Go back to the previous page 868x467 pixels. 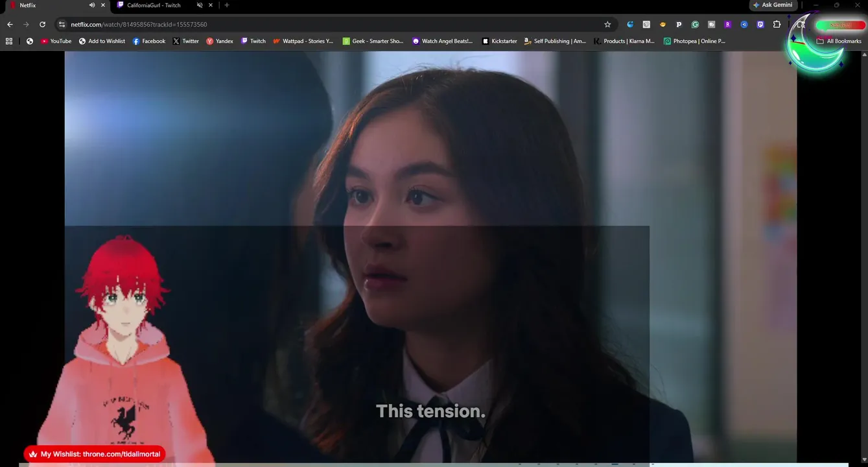(x=10, y=25)
